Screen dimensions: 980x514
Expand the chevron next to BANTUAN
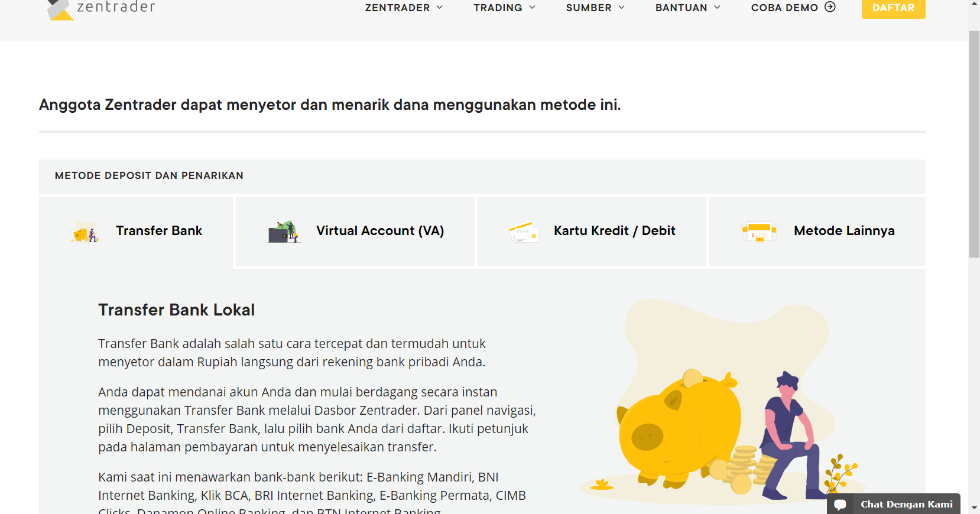(717, 8)
